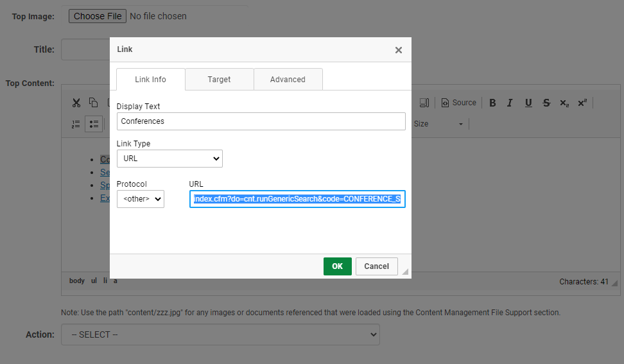Open the Protocol dropdown
624x364 pixels.
point(140,199)
